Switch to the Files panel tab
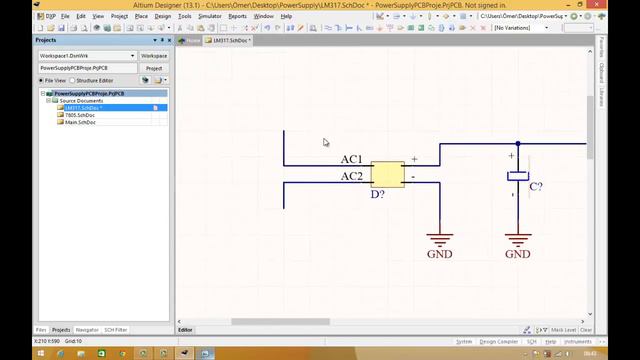 41,330
